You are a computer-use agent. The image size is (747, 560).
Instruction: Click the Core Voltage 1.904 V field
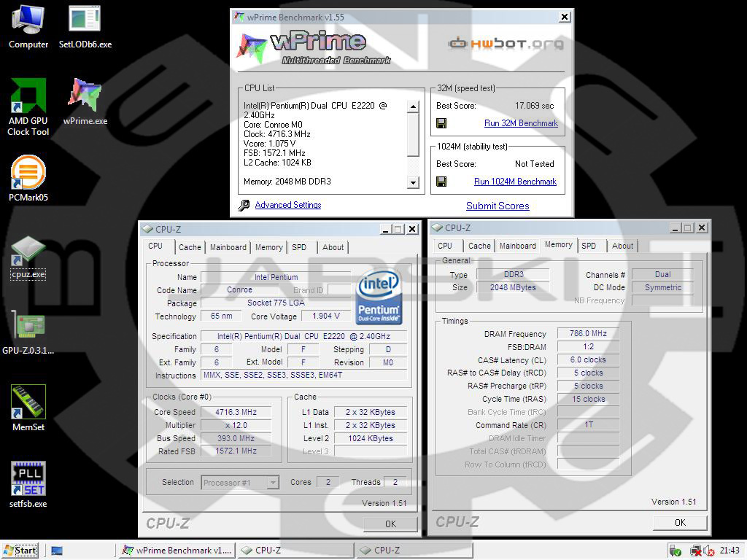[326, 316]
